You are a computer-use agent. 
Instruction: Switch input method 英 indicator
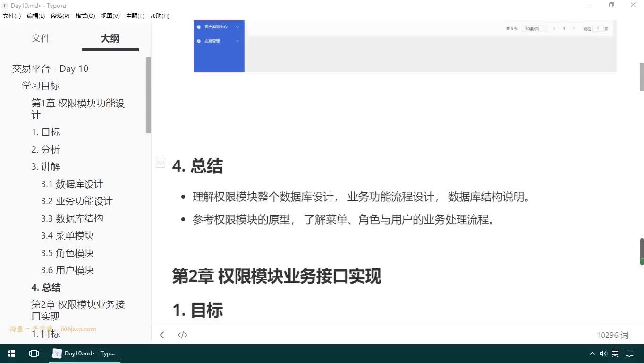[x=615, y=354]
